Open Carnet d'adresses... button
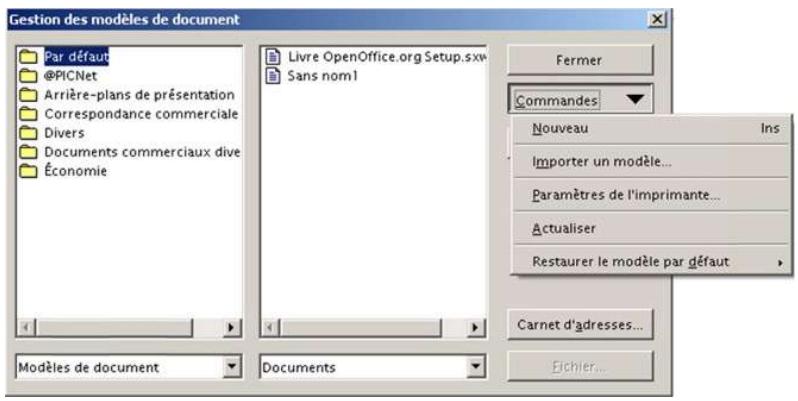This screenshot has height=401, width=798. coord(580,325)
